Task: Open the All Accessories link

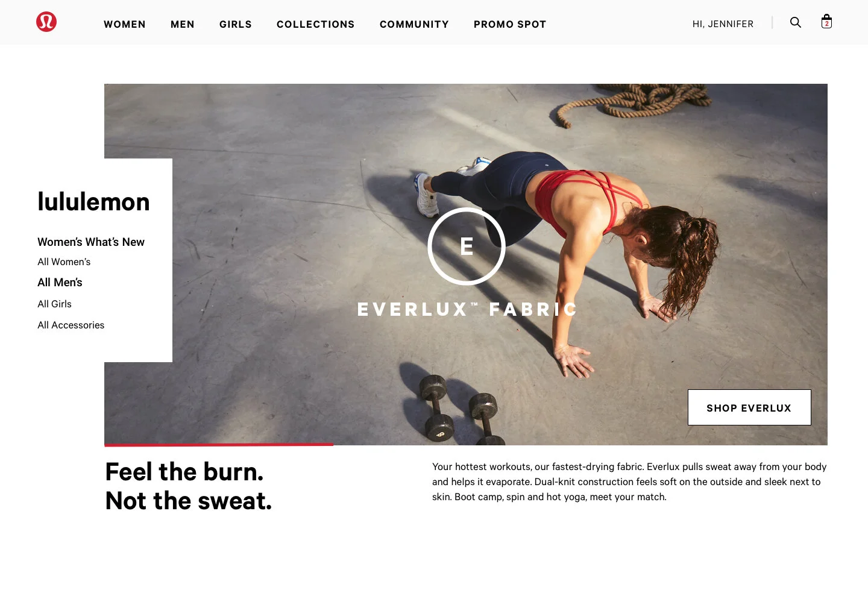Action: coord(71,325)
